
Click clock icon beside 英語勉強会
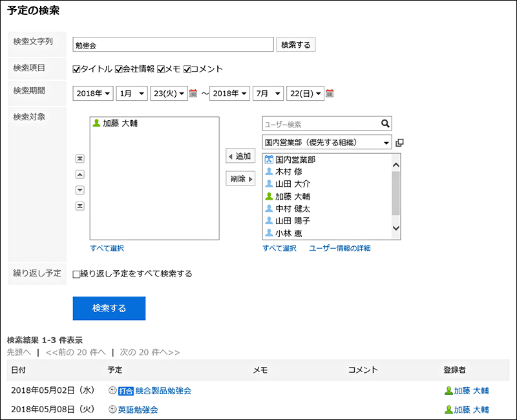[112, 410]
